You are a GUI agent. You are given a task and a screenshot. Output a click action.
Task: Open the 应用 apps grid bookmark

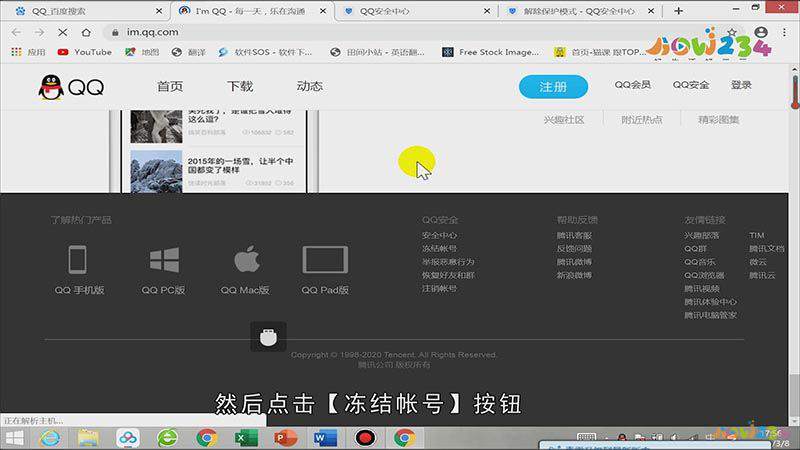[29, 52]
